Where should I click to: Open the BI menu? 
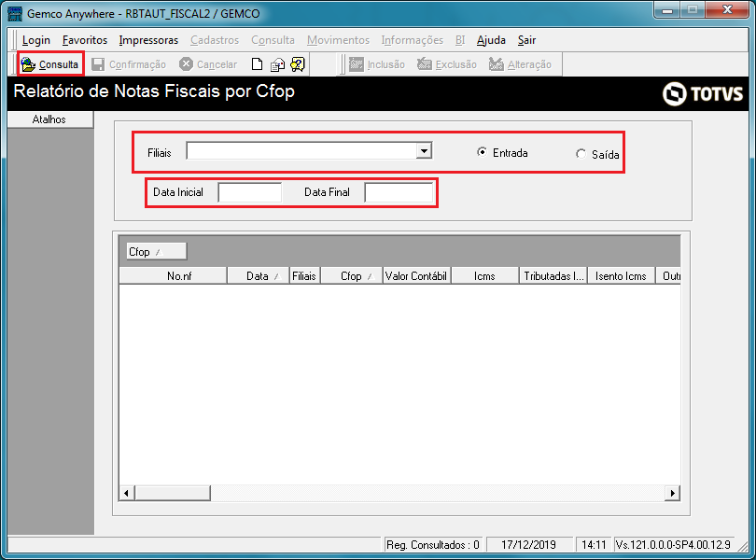point(460,40)
